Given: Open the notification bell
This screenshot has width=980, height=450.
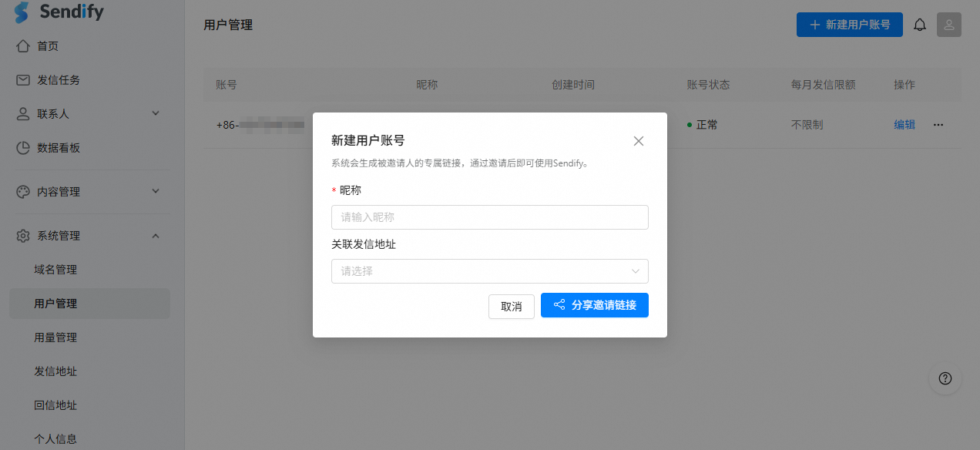Looking at the screenshot, I should (x=920, y=25).
